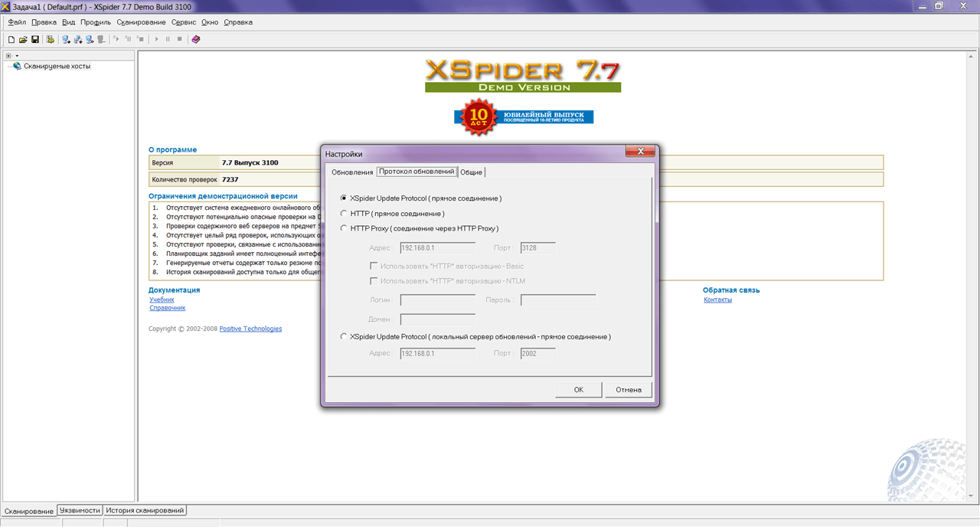The image size is (980, 527).
Task: Click HTTP Proxy Адрес field 192.168.0.1
Action: pyautogui.click(x=438, y=248)
